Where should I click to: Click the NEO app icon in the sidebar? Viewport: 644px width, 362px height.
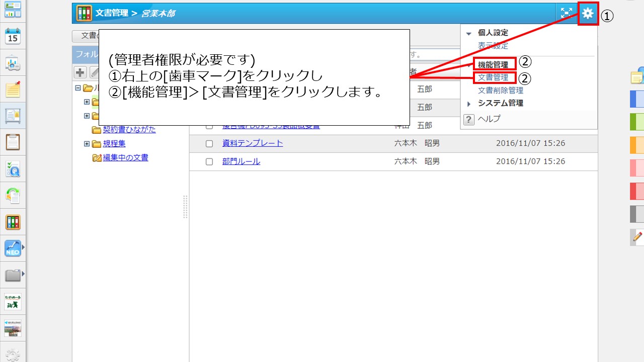[13, 248]
